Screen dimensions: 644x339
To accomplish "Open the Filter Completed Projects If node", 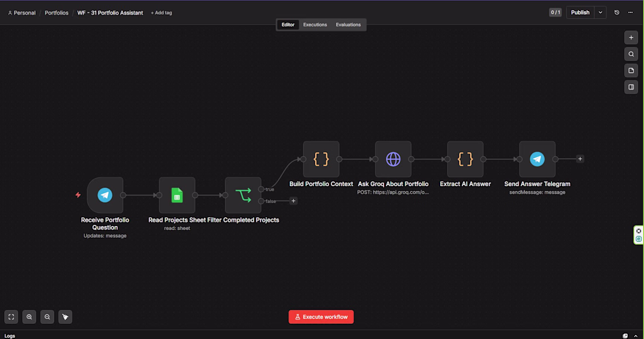I will coord(243,195).
